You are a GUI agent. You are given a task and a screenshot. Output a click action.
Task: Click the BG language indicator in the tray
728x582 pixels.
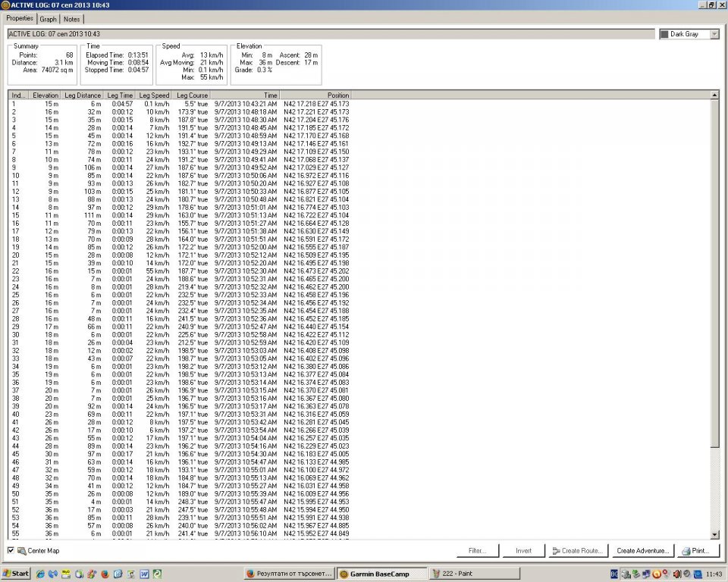[613, 574]
